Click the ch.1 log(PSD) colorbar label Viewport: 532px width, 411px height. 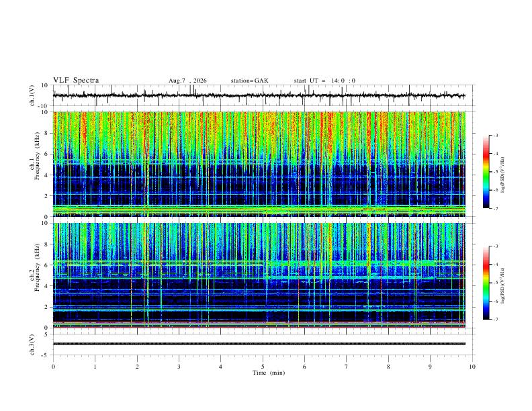503,175
